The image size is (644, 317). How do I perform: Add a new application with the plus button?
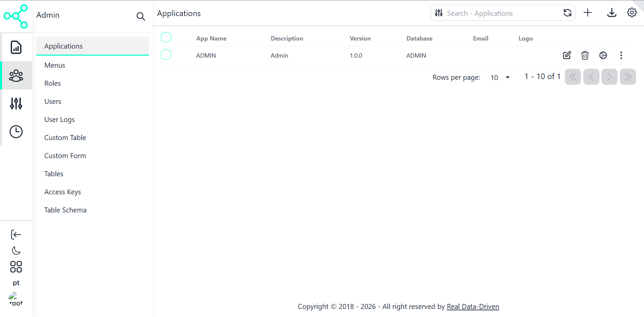588,13
